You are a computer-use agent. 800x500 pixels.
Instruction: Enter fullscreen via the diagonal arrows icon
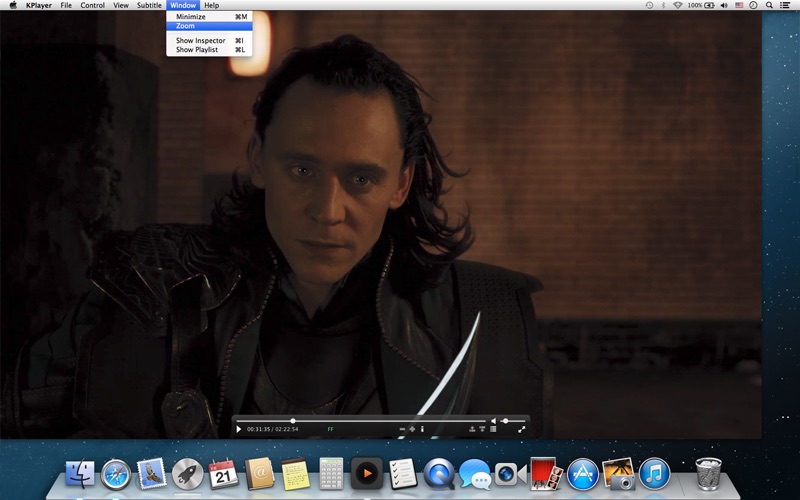point(521,430)
